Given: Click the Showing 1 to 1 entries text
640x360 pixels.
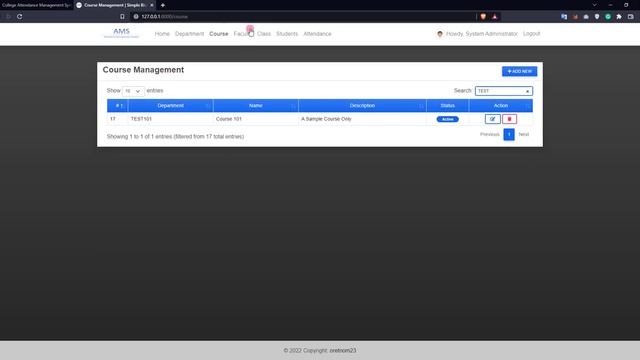Looking at the screenshot, I should click(x=176, y=136).
